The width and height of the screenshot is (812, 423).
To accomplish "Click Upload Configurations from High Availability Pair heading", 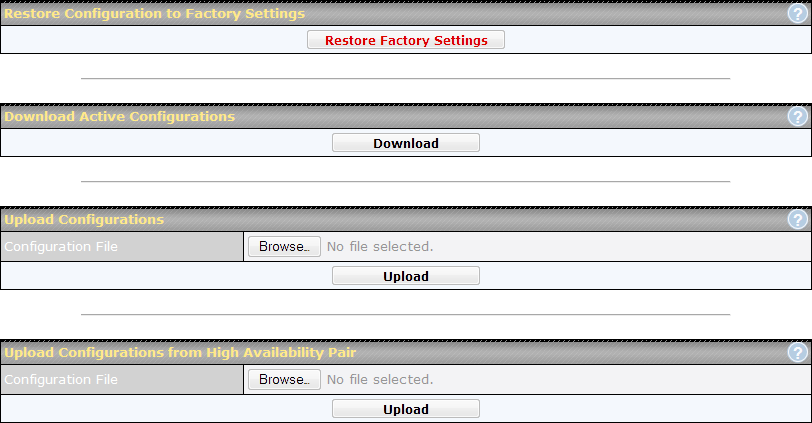I will (x=180, y=353).
